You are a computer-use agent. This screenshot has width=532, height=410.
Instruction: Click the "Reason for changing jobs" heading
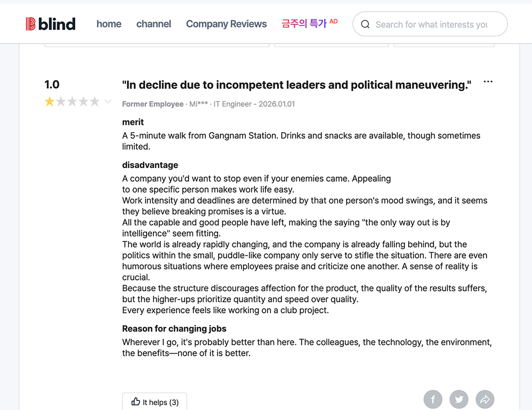click(x=174, y=328)
